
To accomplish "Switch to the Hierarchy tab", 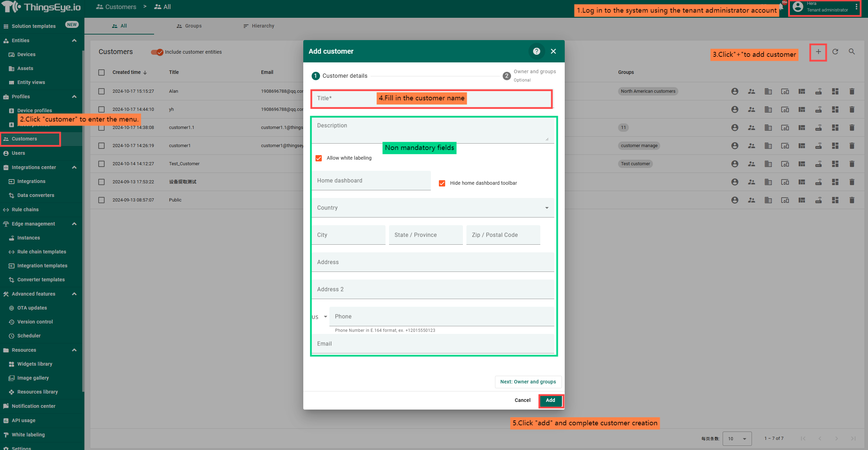I will [259, 26].
